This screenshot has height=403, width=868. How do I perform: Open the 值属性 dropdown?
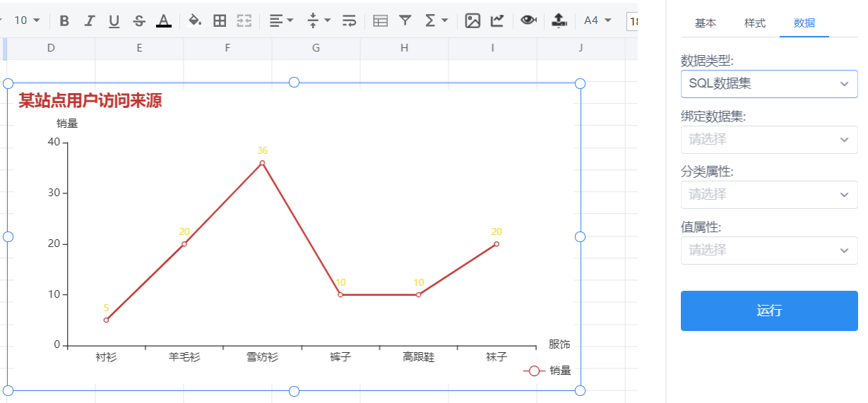[x=769, y=250]
